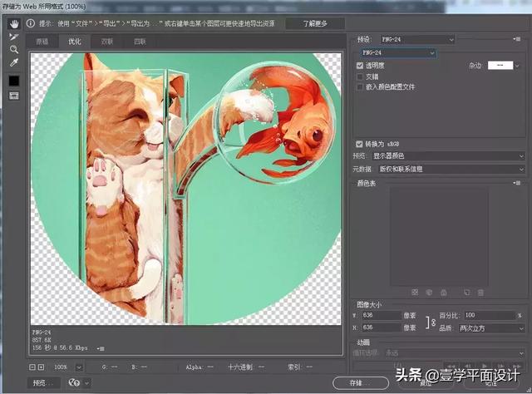Click shift colors to web palette icon
The image size is (532, 394).
[x=429, y=293]
